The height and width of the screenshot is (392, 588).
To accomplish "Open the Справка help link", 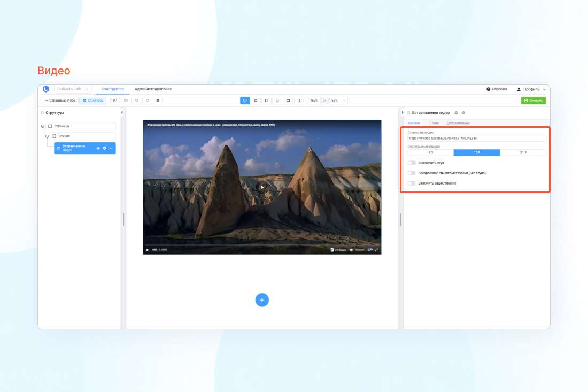I will point(497,89).
